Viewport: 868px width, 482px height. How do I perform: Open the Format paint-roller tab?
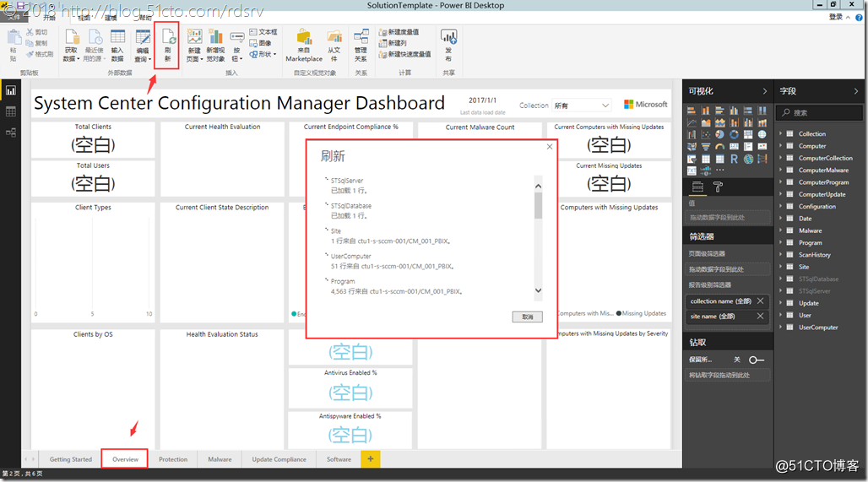718,187
